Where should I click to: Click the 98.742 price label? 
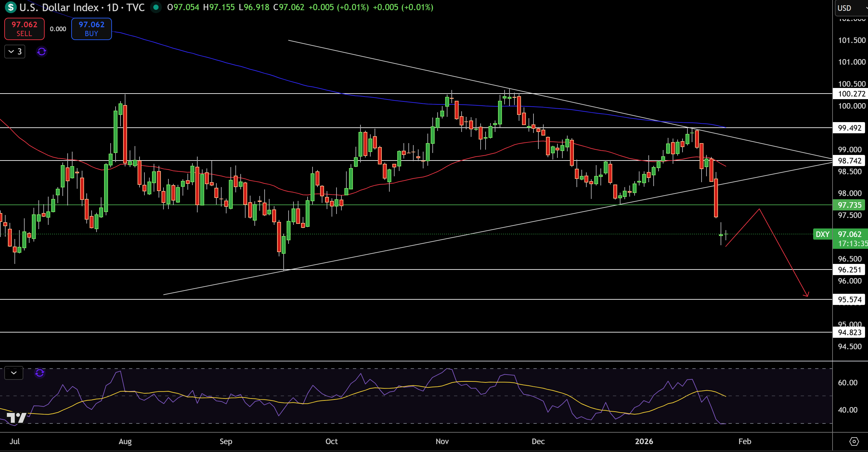pos(849,161)
